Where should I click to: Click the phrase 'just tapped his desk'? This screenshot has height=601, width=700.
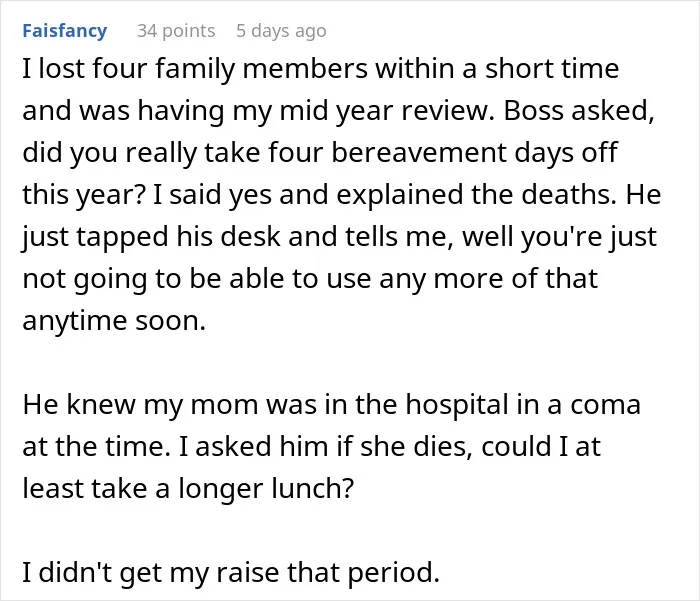152,237
